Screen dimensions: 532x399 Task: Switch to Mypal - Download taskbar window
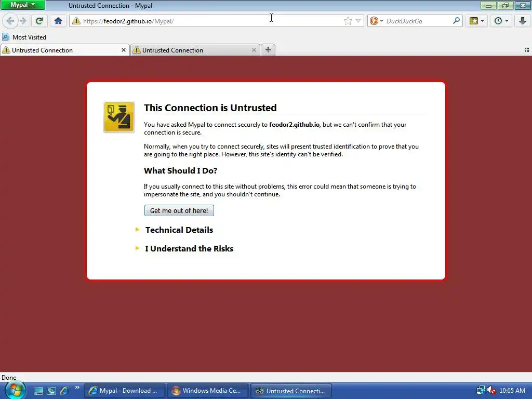pos(124,391)
